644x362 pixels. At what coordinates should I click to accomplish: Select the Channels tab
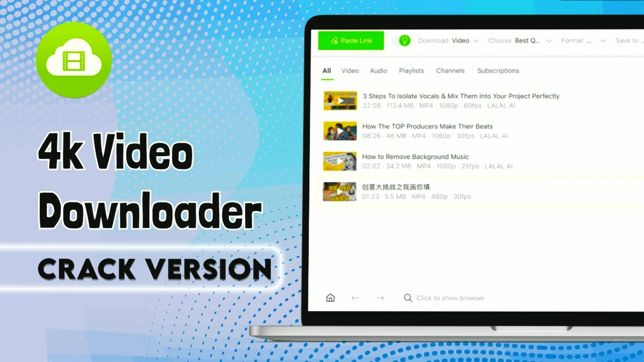450,71
